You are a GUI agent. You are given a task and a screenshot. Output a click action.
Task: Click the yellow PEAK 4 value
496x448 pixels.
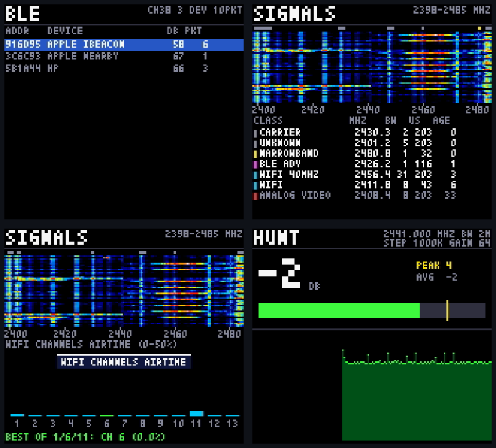coord(433,265)
